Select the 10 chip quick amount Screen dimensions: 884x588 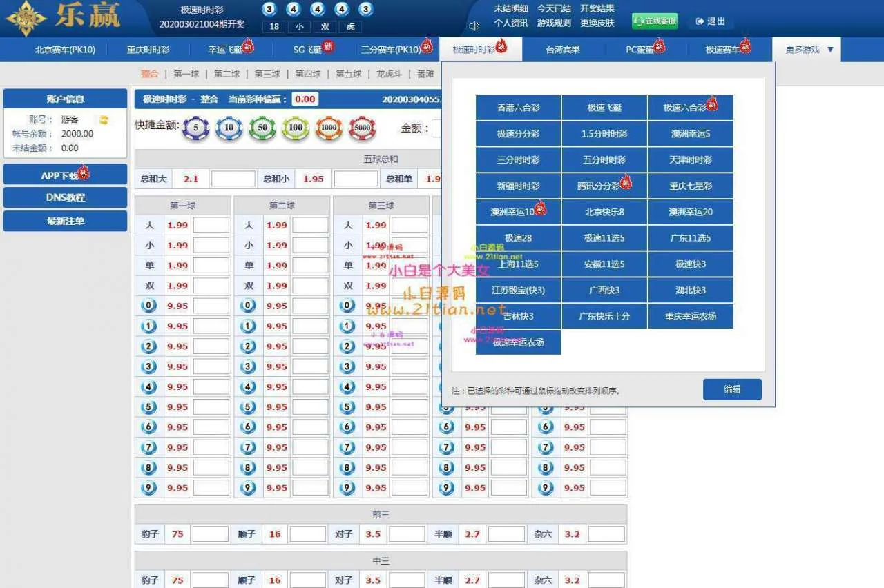229,128
